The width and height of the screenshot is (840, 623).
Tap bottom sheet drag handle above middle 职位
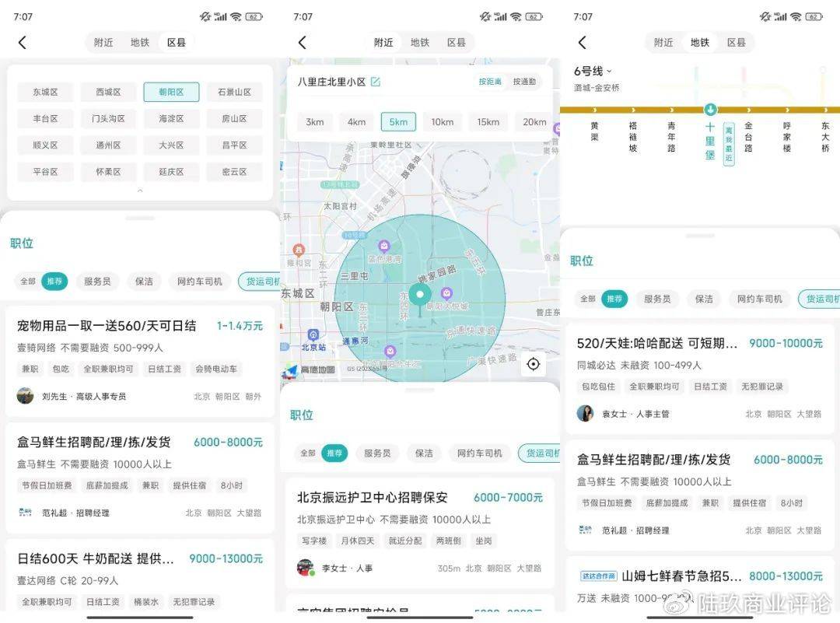[x=420, y=390]
